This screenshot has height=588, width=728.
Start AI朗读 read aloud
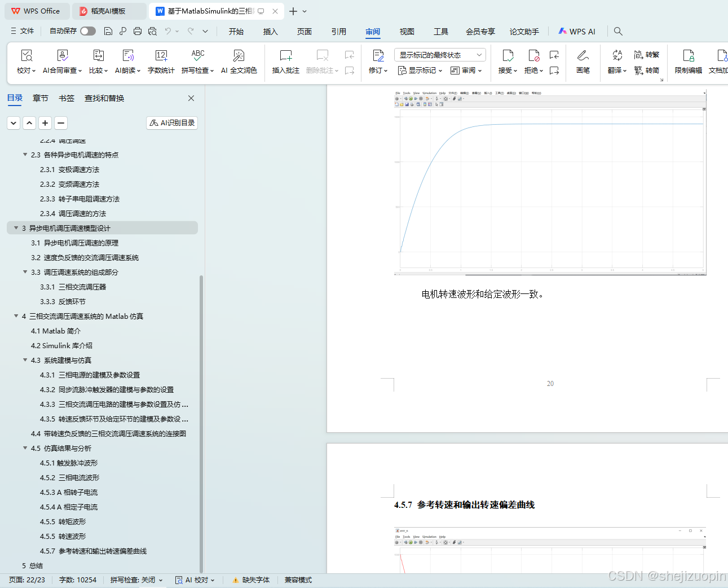pos(128,62)
